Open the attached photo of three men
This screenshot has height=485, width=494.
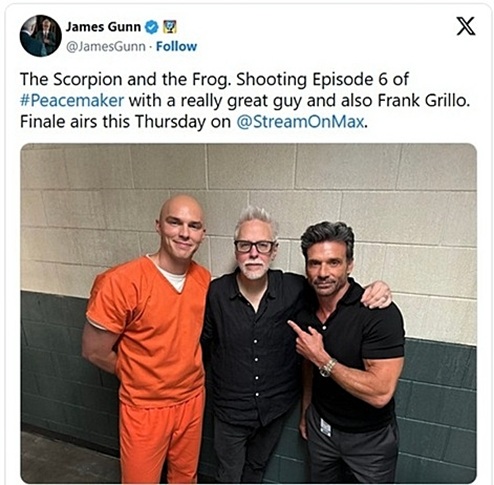tap(248, 313)
